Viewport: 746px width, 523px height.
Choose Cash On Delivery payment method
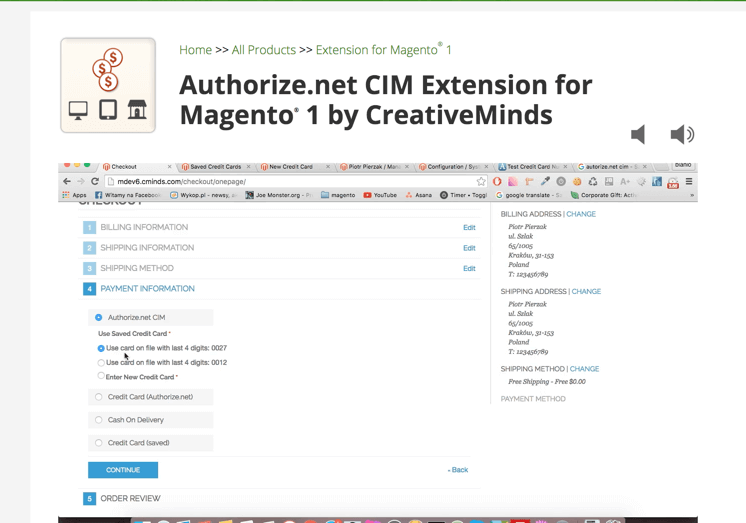click(x=99, y=420)
